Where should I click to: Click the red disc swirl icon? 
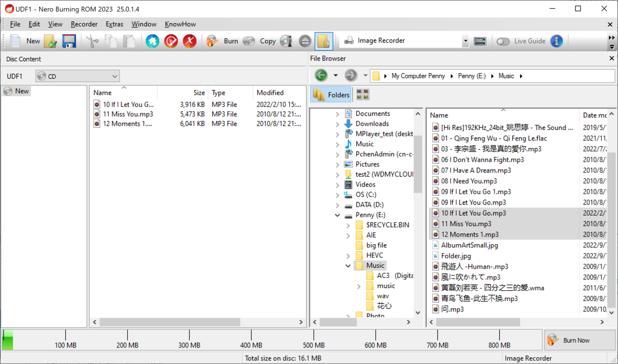click(x=171, y=41)
